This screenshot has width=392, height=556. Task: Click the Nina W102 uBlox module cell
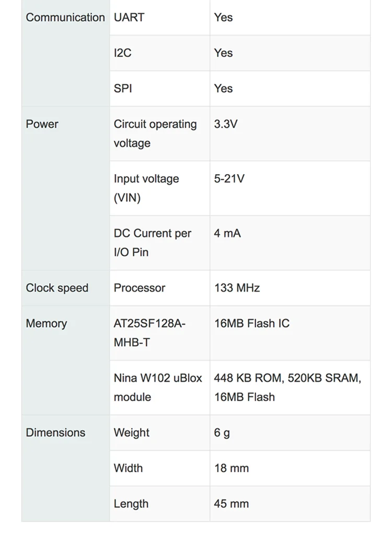point(158,388)
